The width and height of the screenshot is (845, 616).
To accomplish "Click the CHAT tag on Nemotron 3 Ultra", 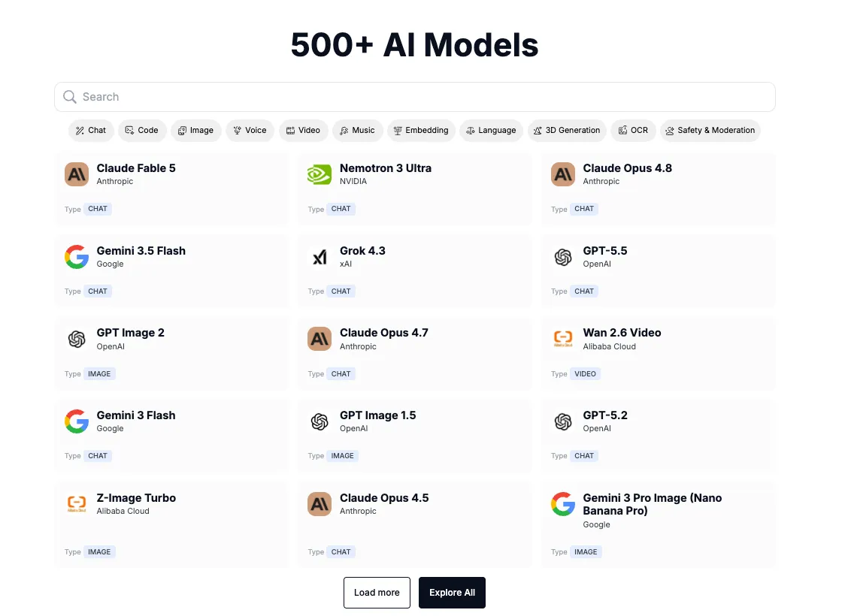I will (x=341, y=209).
